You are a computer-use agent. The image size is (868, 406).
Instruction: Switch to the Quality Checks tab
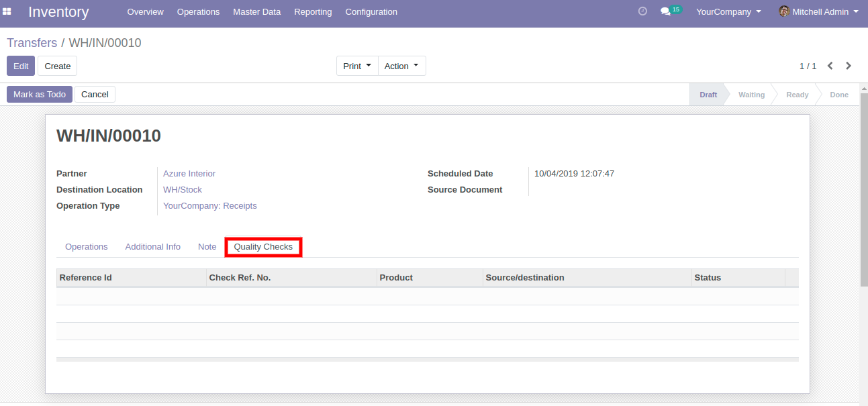point(263,247)
